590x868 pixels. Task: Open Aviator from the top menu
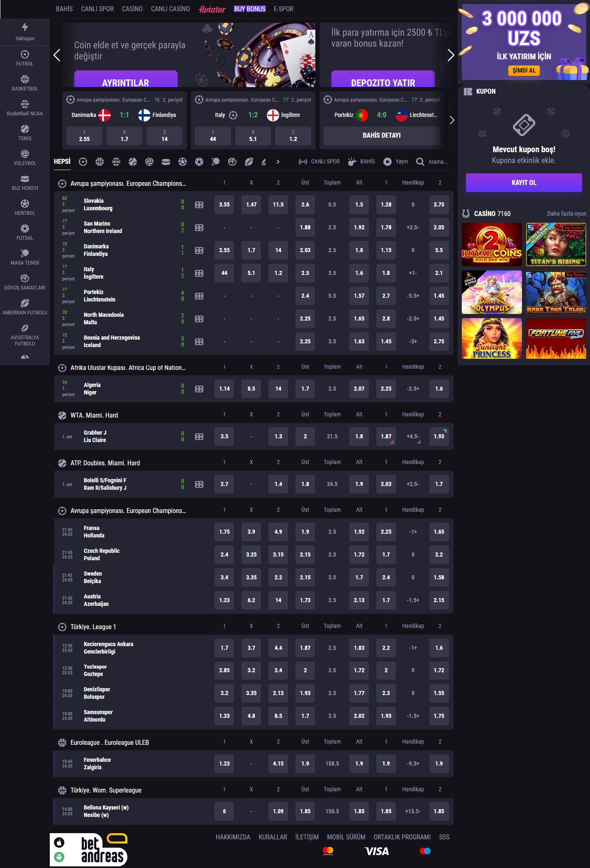212,9
